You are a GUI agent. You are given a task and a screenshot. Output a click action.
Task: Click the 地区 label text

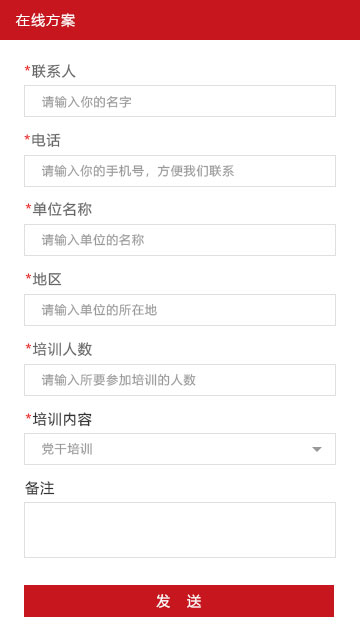[x=47, y=280]
